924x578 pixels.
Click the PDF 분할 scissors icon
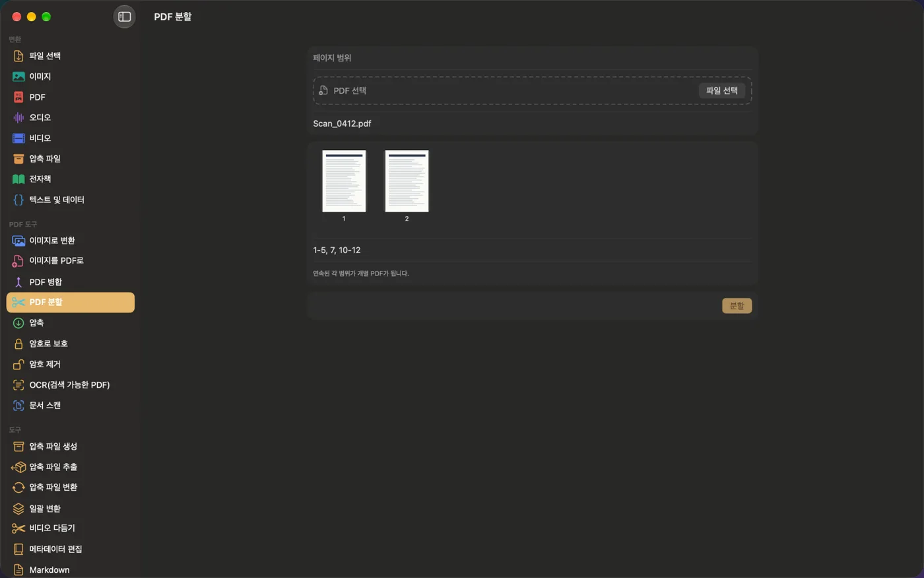pos(18,303)
